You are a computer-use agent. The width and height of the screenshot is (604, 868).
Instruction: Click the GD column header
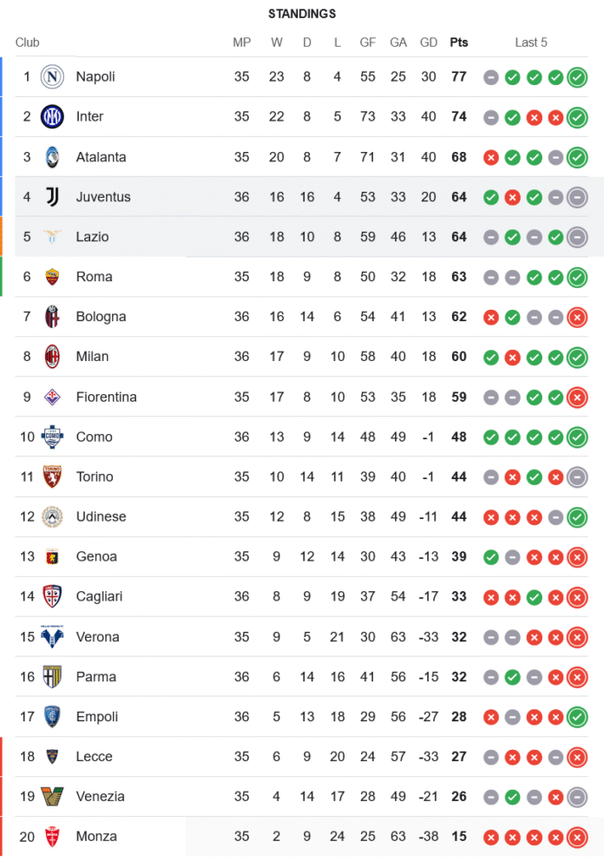pyautogui.click(x=429, y=43)
